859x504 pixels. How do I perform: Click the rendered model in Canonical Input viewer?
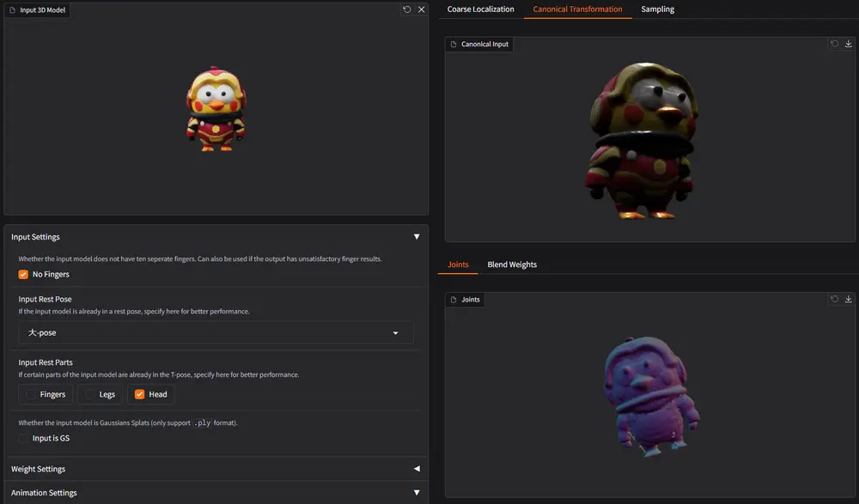pos(642,142)
